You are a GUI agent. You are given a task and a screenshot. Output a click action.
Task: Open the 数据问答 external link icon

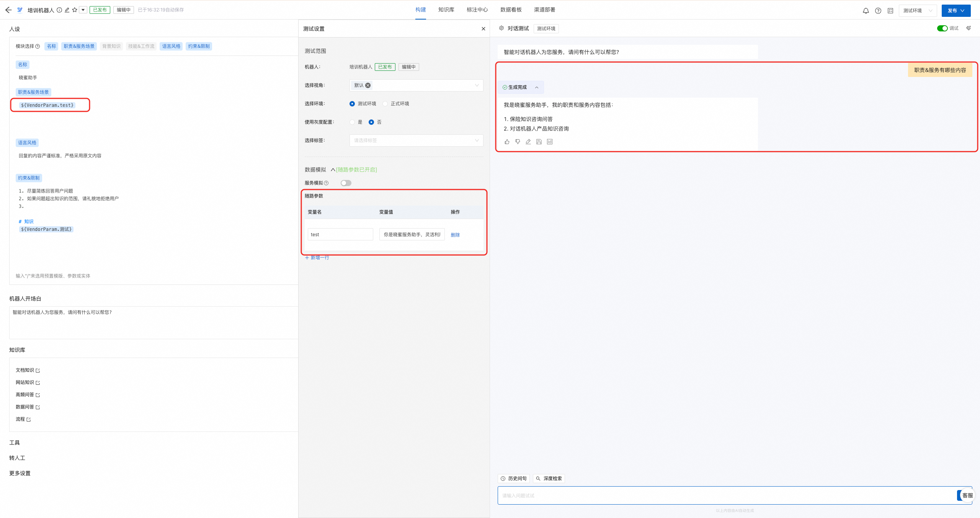click(38, 407)
